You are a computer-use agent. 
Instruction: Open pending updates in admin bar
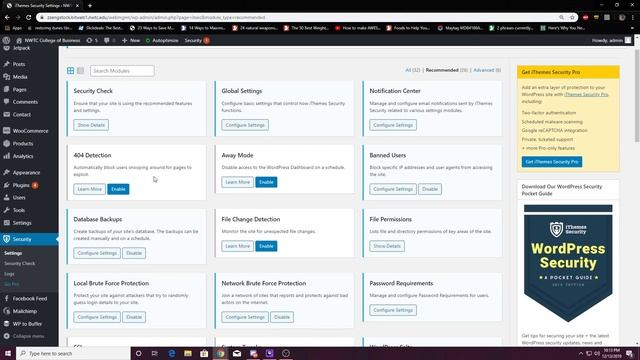92,40
